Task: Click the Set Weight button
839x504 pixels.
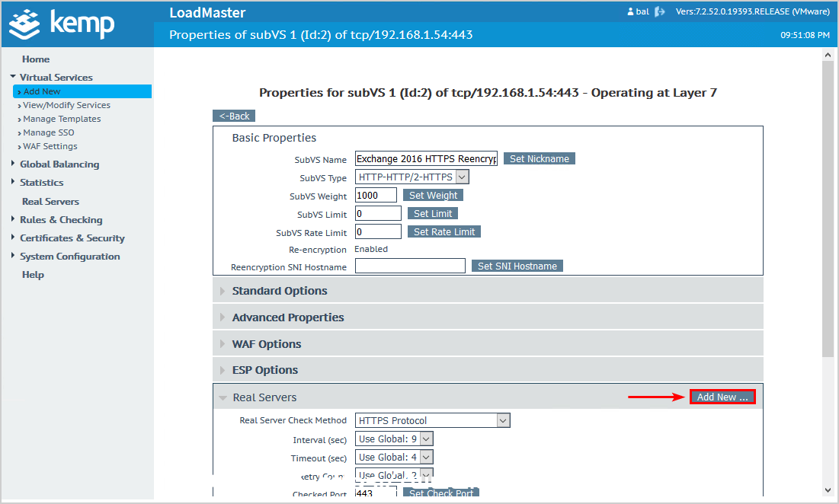Action: click(x=433, y=195)
